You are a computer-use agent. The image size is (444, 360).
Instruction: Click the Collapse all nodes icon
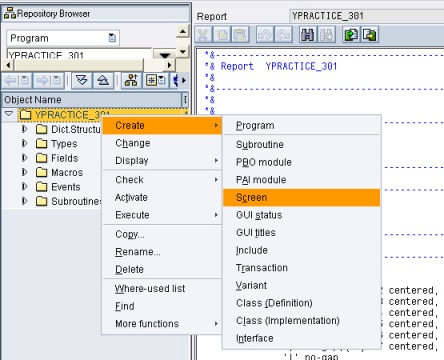(103, 80)
